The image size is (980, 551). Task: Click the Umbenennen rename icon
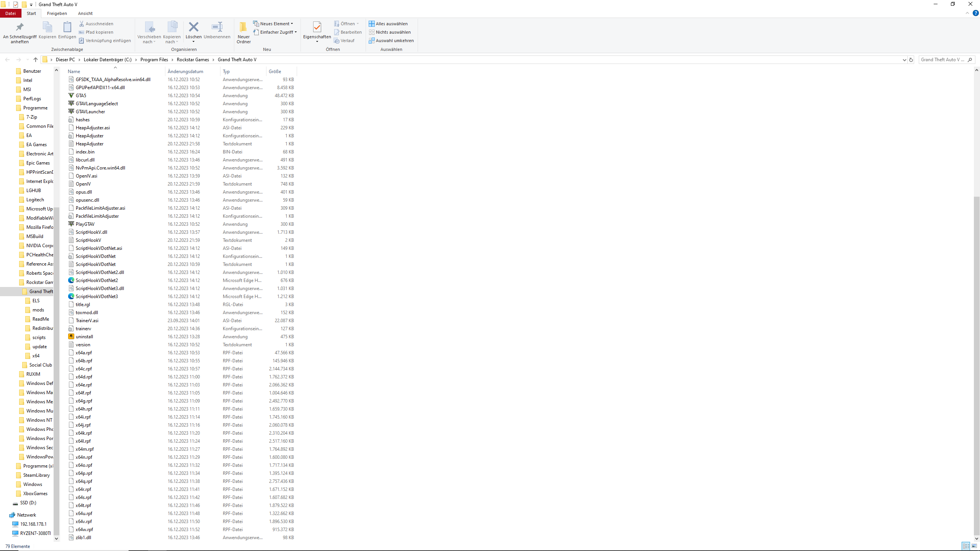[217, 28]
